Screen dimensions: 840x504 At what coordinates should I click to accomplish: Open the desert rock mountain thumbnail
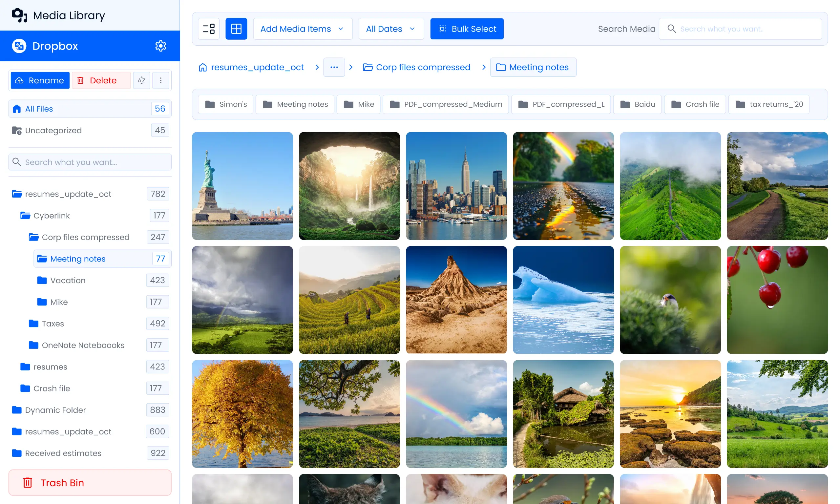click(456, 300)
